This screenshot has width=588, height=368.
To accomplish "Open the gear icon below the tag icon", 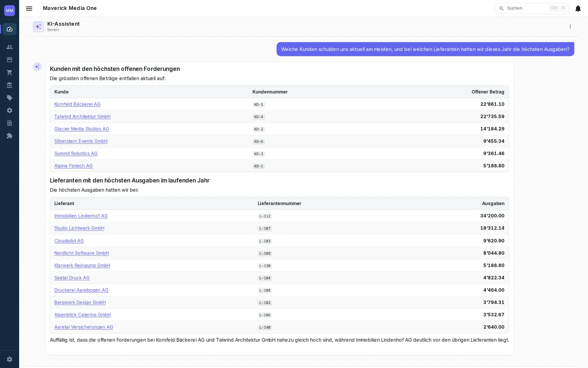I will tap(10, 110).
